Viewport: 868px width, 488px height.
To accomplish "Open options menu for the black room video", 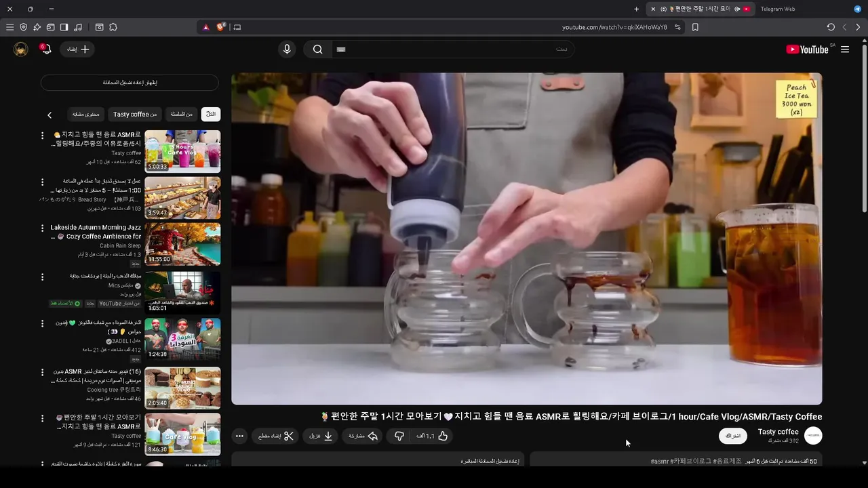I will 42,323.
